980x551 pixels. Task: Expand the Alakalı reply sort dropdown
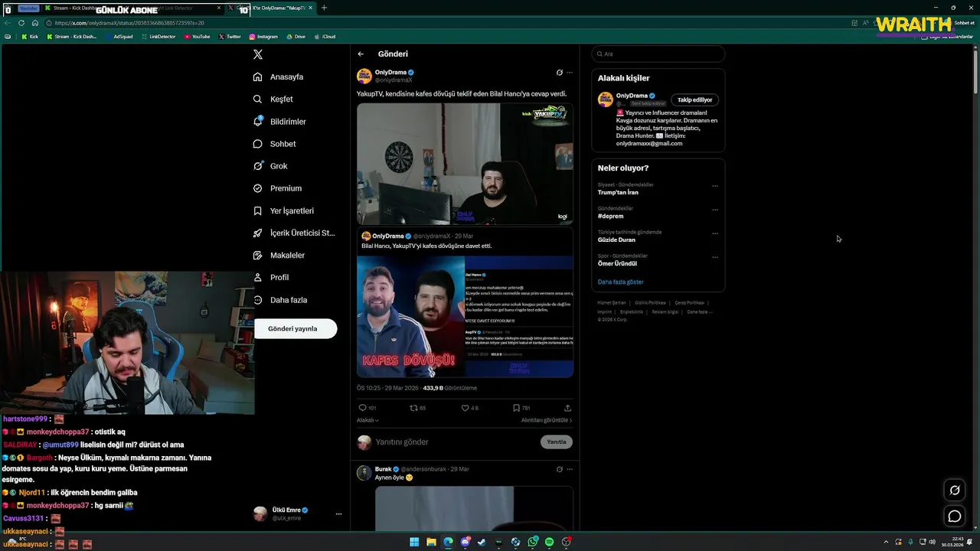click(367, 420)
